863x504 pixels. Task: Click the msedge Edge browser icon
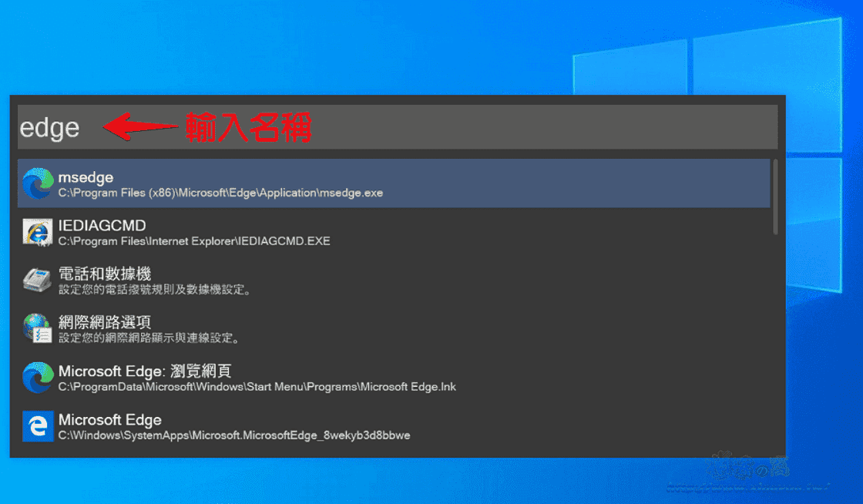(38, 183)
